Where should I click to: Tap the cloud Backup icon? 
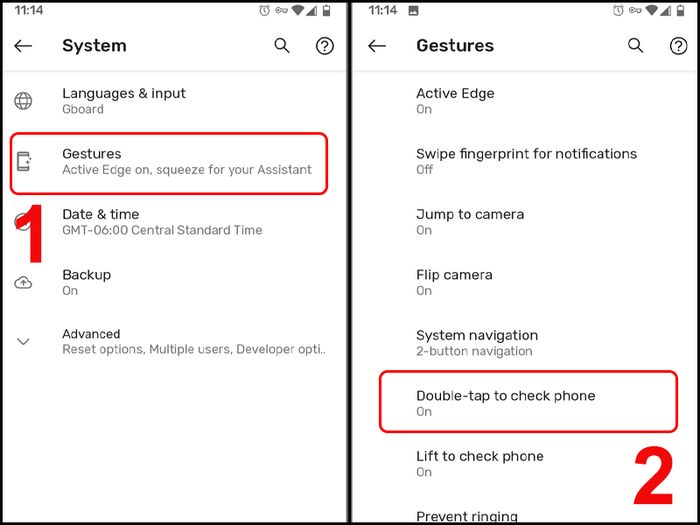pyautogui.click(x=23, y=283)
